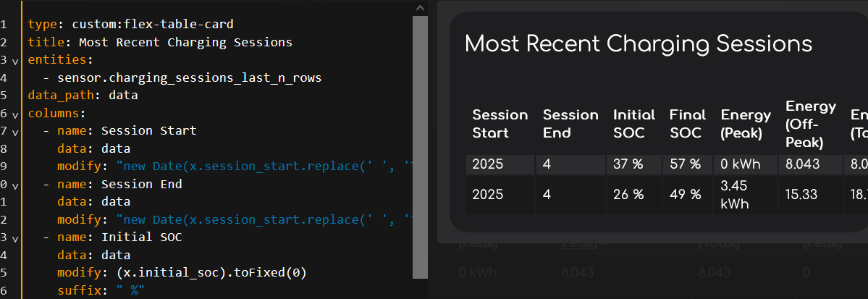
Task: Click the code editor vertical scrollbar thumb
Action: 420,145
